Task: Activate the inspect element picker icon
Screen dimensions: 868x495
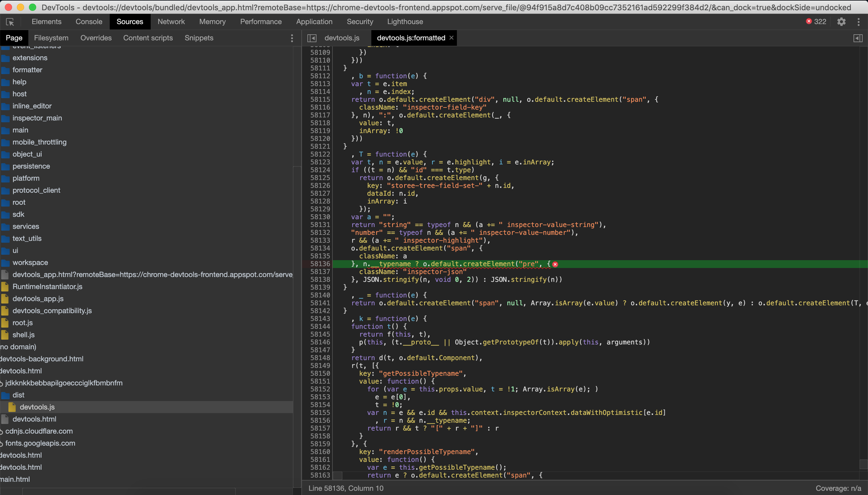Action: [10, 22]
